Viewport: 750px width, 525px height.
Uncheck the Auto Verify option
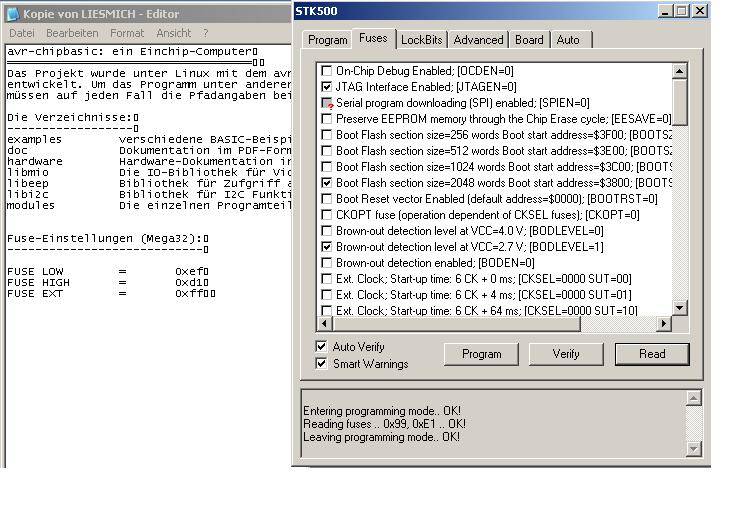point(321,346)
